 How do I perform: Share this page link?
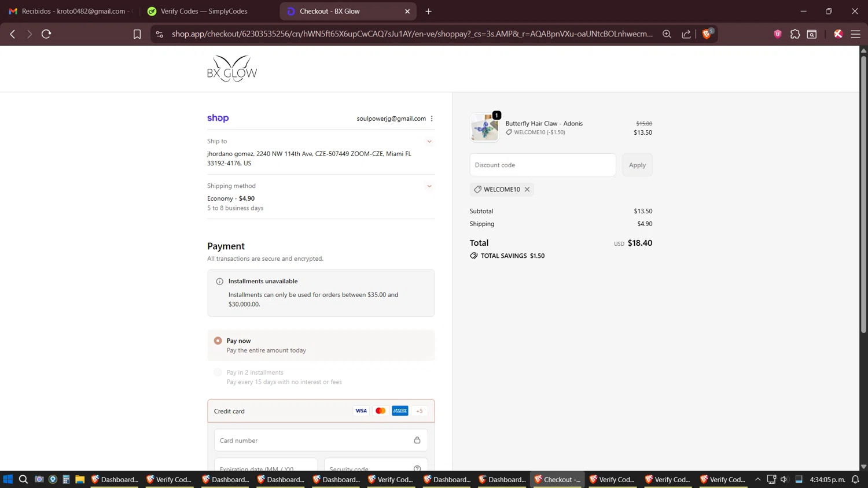pyautogui.click(x=686, y=34)
